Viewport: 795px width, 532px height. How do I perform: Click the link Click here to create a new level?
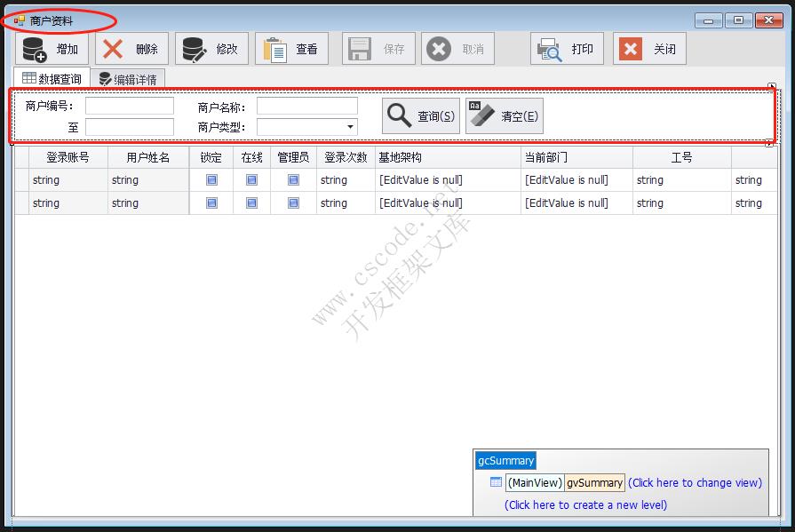click(585, 504)
